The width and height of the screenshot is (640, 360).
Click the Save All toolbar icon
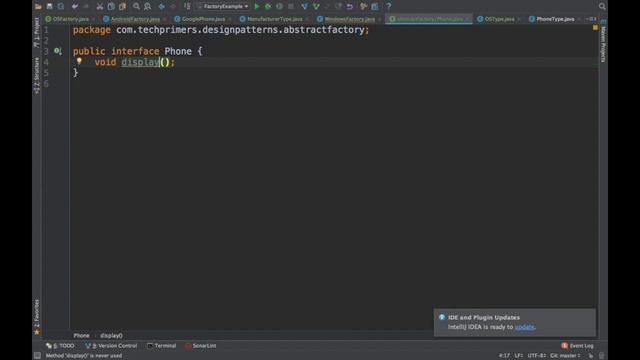click(49, 7)
